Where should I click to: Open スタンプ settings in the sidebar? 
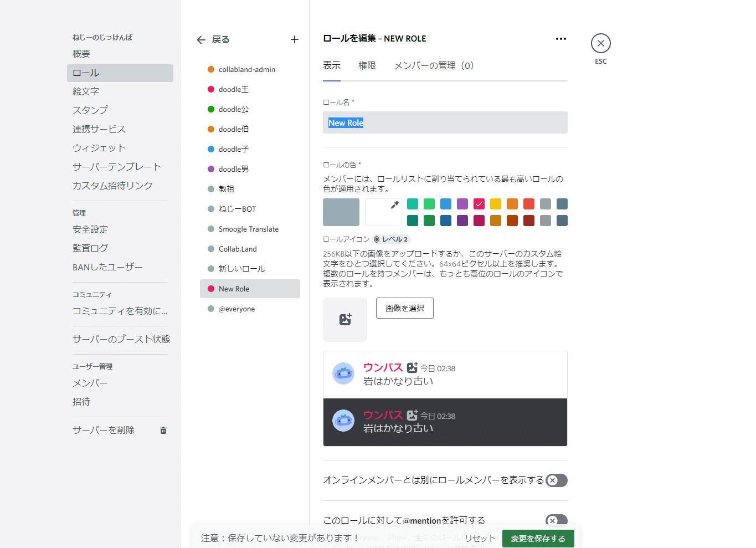coord(90,110)
